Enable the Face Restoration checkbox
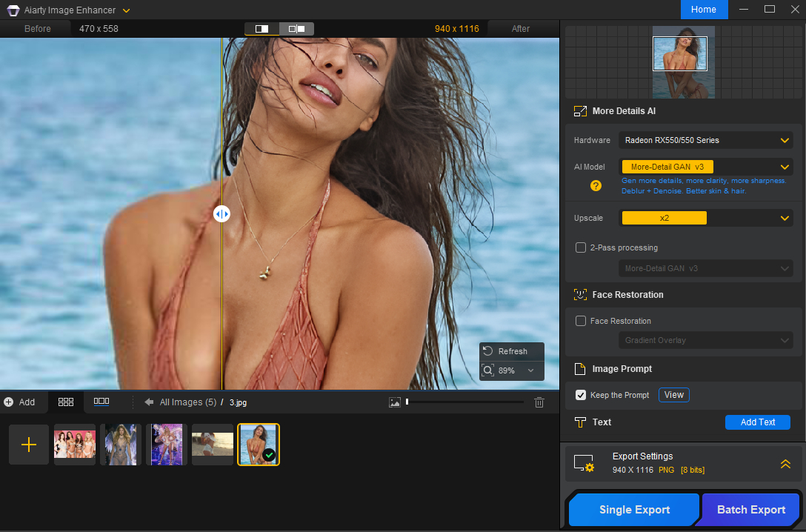Viewport: 806px width, 532px height. 582,321
